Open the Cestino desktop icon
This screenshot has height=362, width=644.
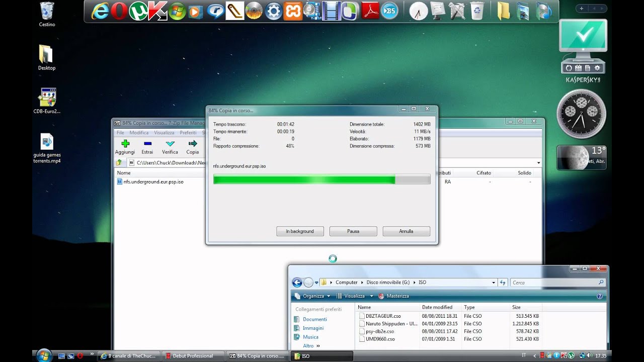(x=47, y=14)
